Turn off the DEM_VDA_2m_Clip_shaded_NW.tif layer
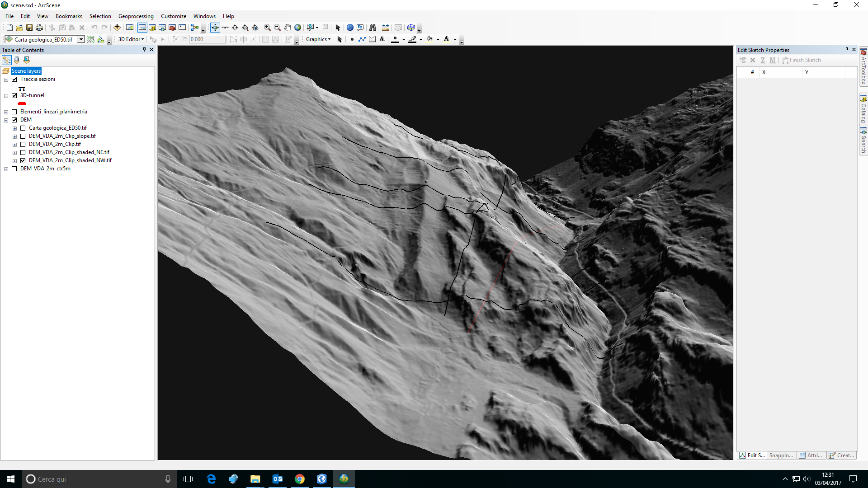 (x=23, y=160)
